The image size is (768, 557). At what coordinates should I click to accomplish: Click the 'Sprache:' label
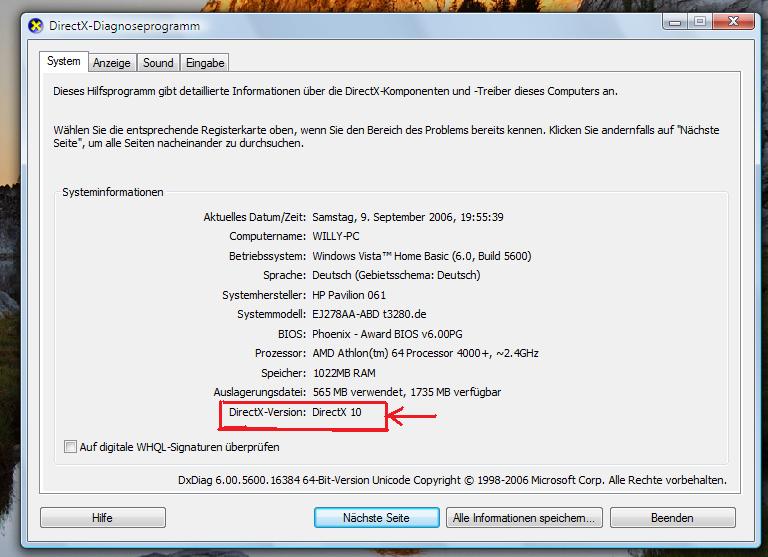(285, 275)
